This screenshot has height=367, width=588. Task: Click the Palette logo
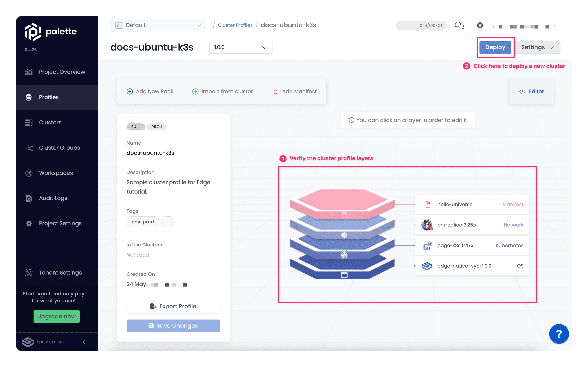point(51,32)
